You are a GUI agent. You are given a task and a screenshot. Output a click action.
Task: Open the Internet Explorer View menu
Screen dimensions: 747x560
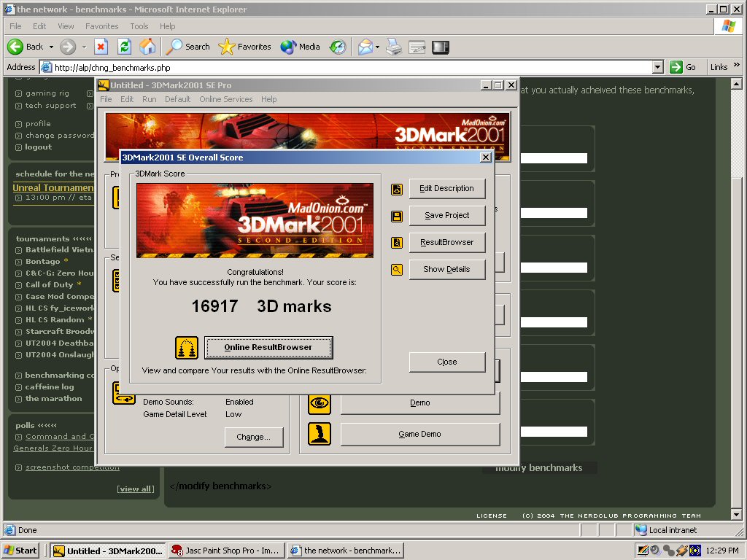[66, 26]
